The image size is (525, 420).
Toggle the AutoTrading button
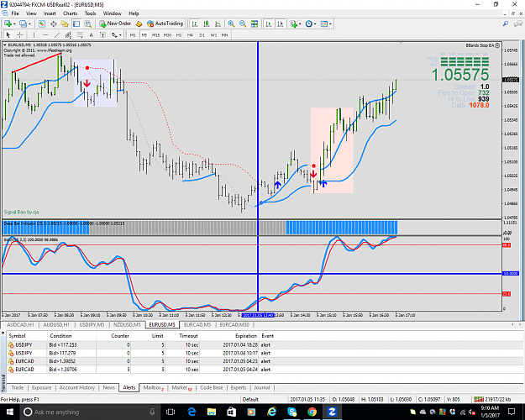pos(165,24)
